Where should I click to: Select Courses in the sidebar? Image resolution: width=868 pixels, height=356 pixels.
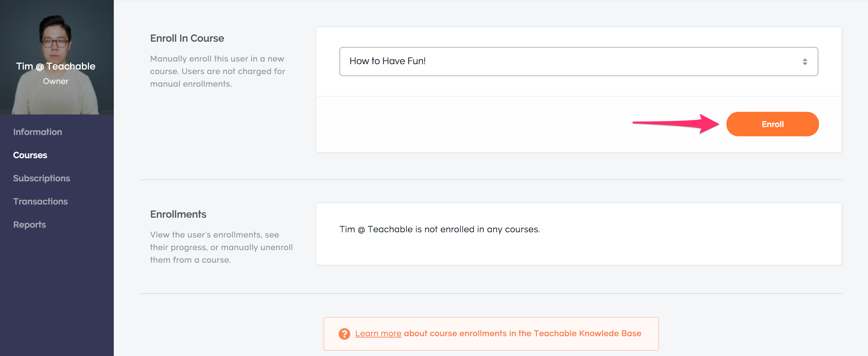30,155
